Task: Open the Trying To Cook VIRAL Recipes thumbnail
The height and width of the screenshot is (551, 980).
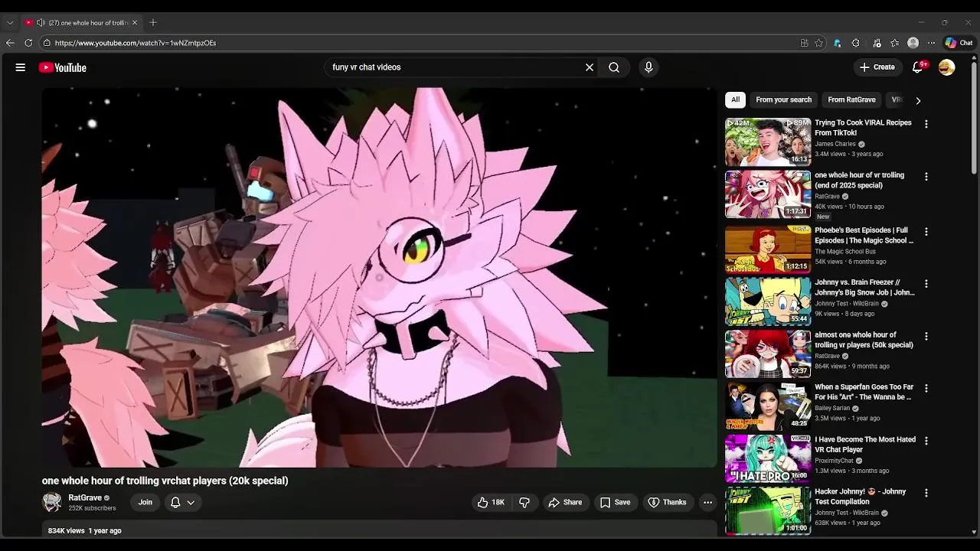Action: click(768, 142)
